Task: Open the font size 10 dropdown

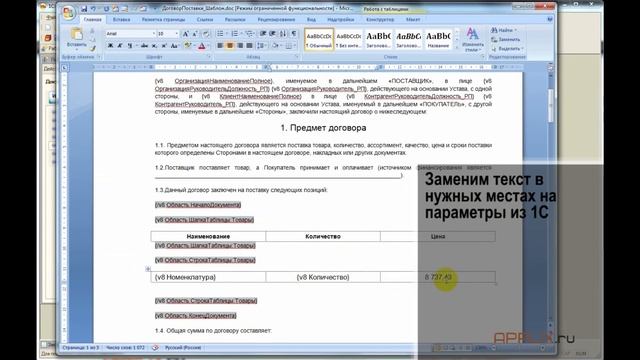Action: (x=177, y=34)
